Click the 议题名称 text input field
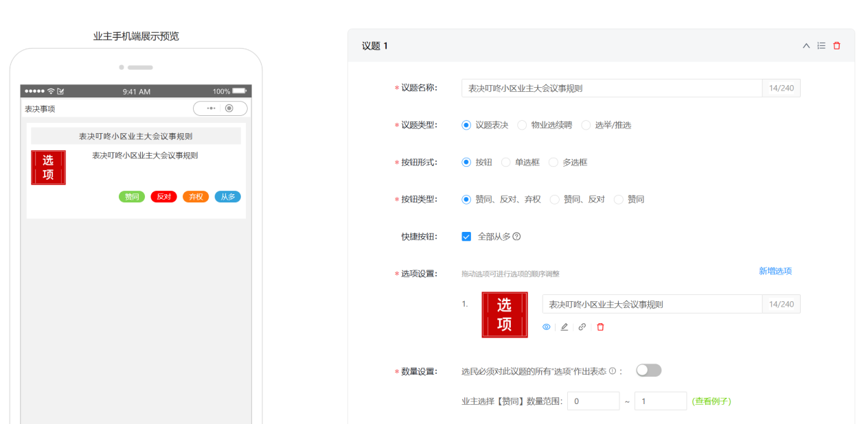This screenshot has height=424, width=868. coord(611,89)
